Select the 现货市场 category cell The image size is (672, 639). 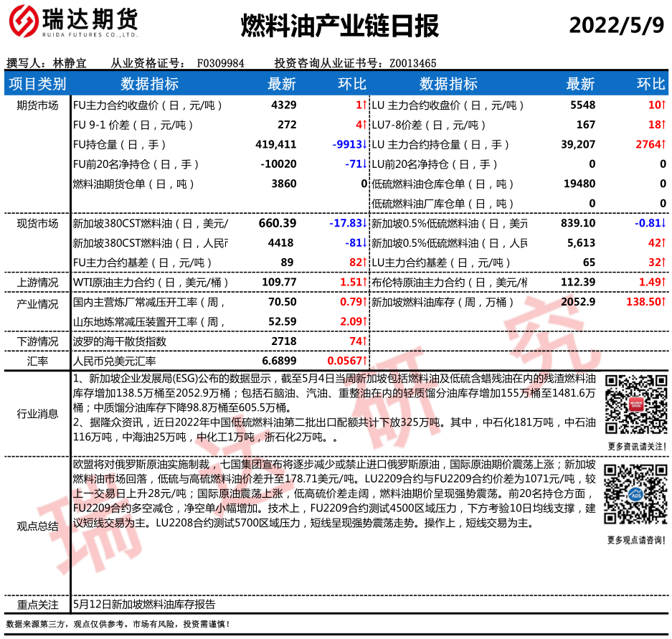pyautogui.click(x=37, y=223)
